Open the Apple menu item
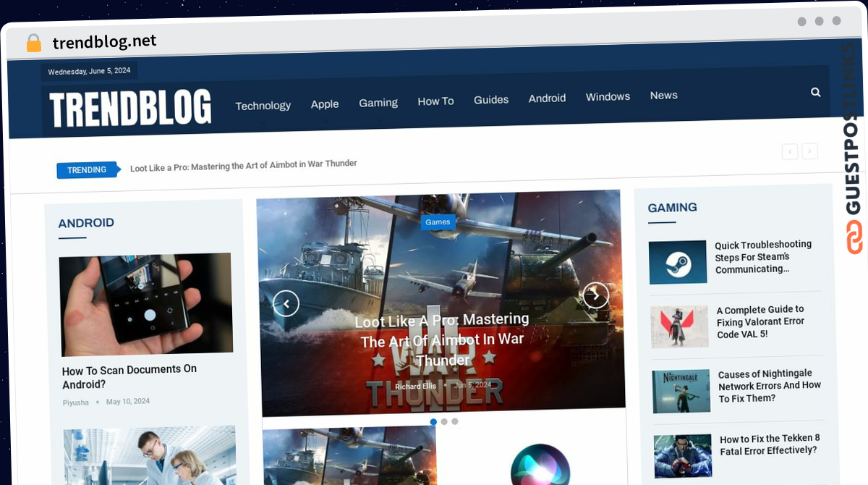The height and width of the screenshot is (485, 868). [325, 104]
